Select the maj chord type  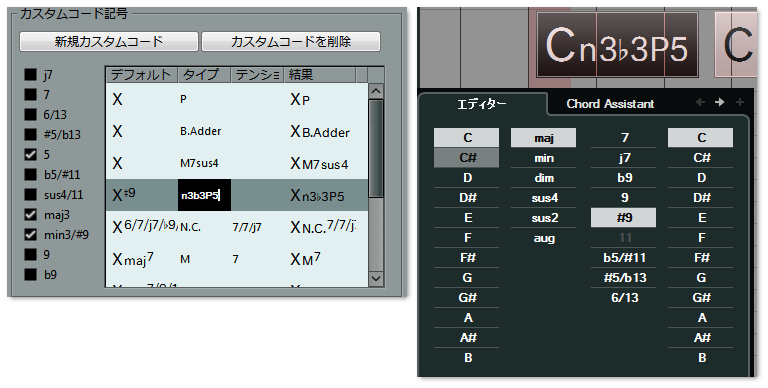(543, 138)
